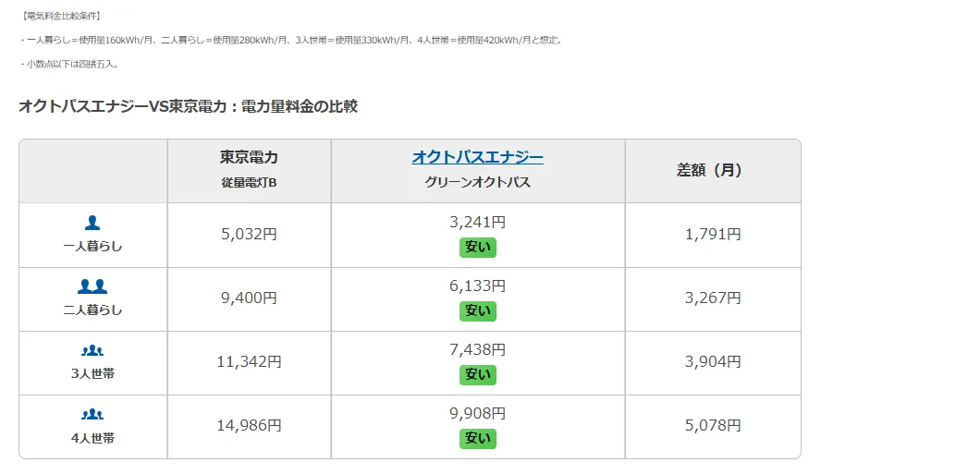The height and width of the screenshot is (474, 980).
Task: Click the 5,032円 Tokyo Electric value
Action: click(249, 235)
